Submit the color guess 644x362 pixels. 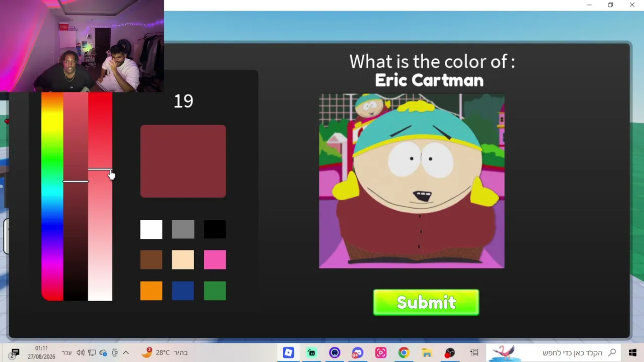tap(426, 303)
